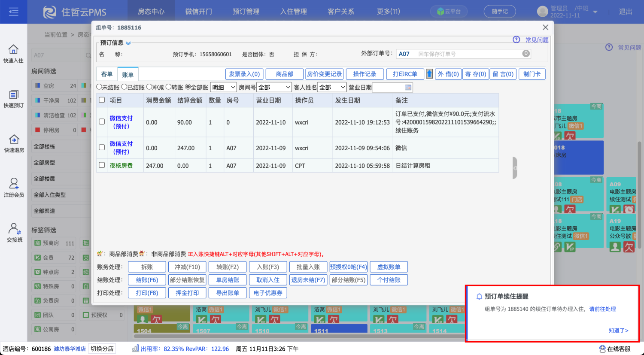Viewport: 644px width, 355px height.
Task: Select the 未结账 radio button
Action: click(x=99, y=87)
